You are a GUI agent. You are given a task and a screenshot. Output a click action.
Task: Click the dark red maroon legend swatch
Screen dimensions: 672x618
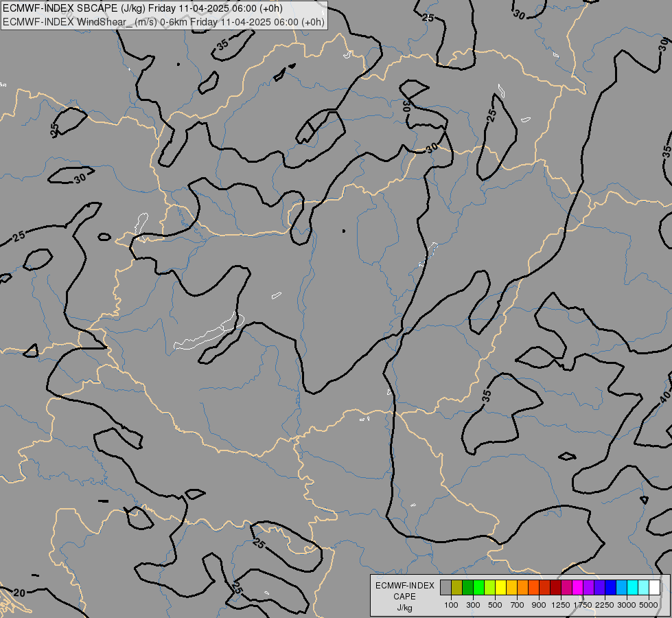click(x=555, y=587)
